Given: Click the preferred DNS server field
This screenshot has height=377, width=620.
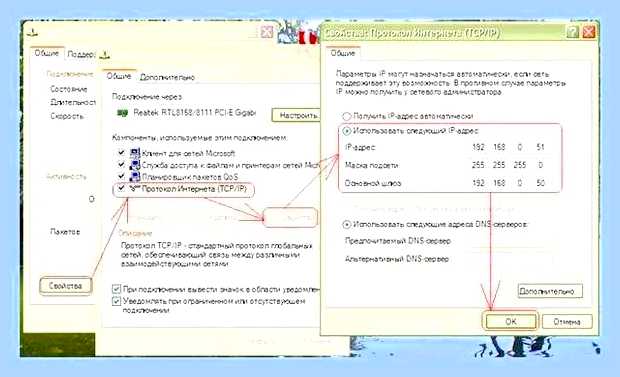Looking at the screenshot, I should coord(509,241).
